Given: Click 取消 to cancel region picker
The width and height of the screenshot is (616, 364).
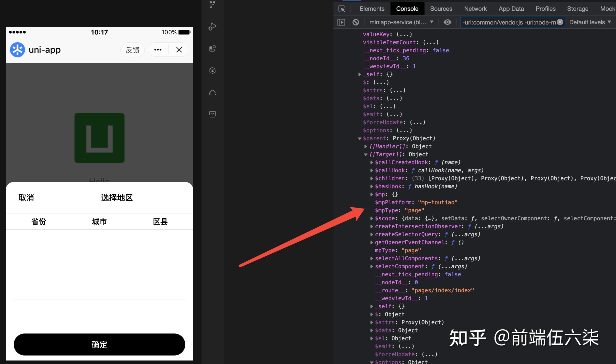Looking at the screenshot, I should click(26, 198).
